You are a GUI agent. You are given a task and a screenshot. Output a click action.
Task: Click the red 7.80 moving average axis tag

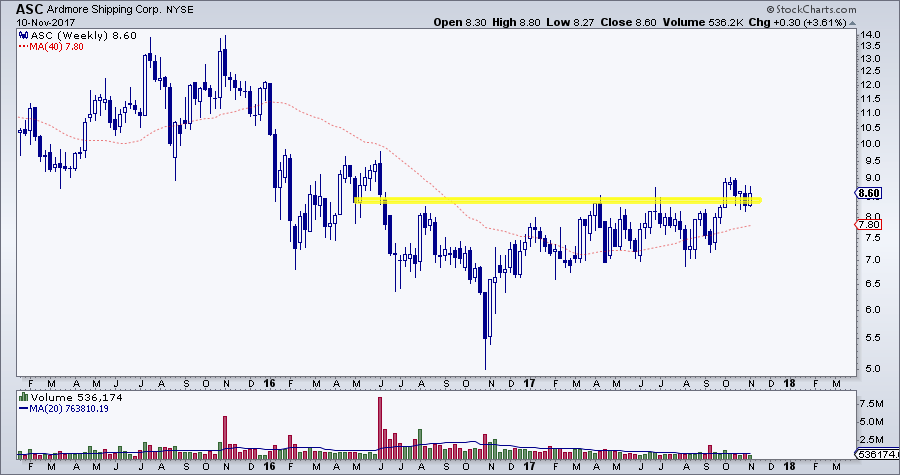[x=868, y=224]
